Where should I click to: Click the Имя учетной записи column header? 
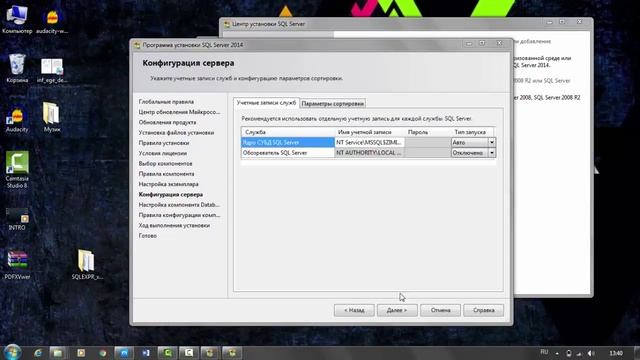(x=370, y=132)
